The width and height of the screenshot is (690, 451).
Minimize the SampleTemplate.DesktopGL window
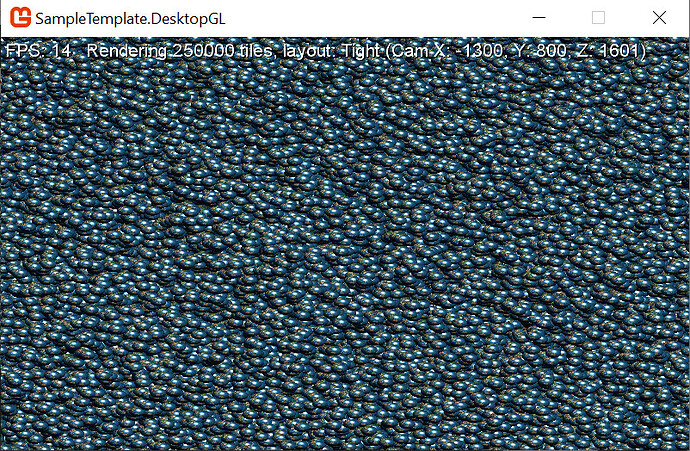click(x=539, y=18)
